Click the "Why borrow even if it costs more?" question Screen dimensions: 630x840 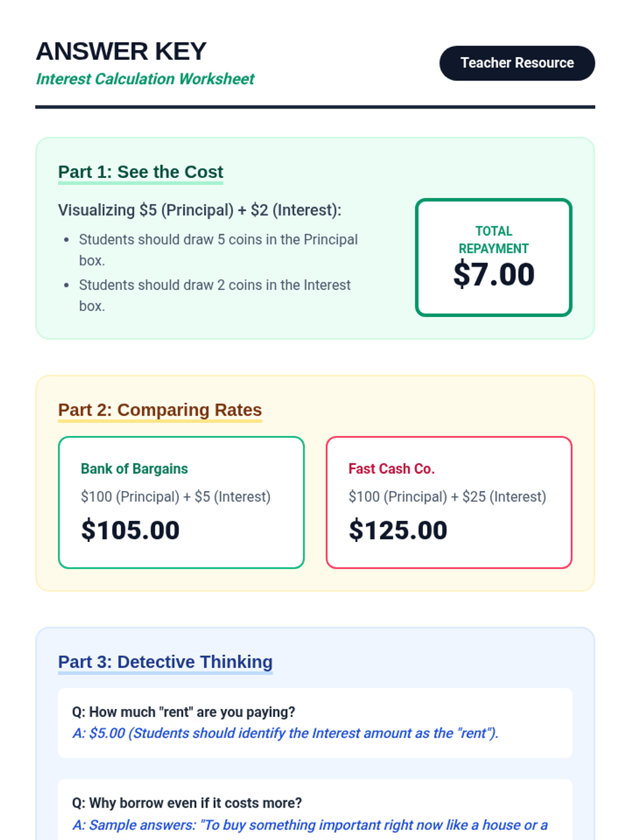[x=187, y=803]
